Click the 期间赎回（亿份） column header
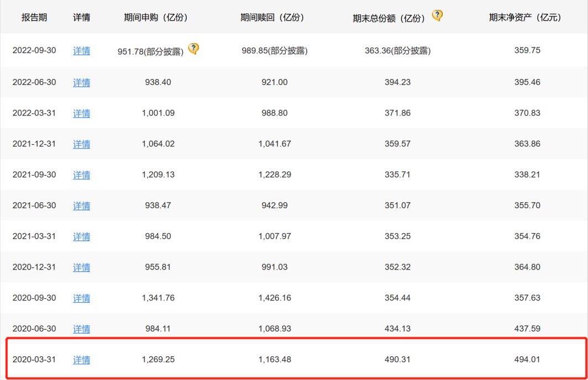The width and height of the screenshot is (588, 380). (x=273, y=17)
